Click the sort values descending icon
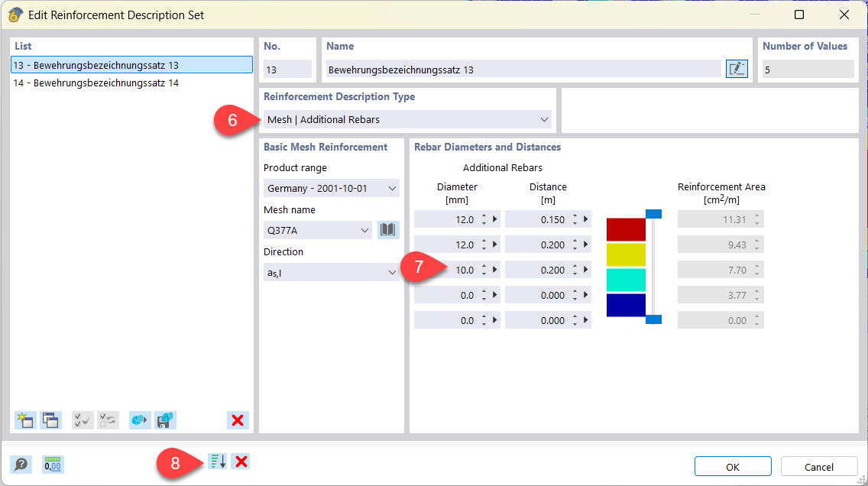The width and height of the screenshot is (868, 486). (x=218, y=461)
